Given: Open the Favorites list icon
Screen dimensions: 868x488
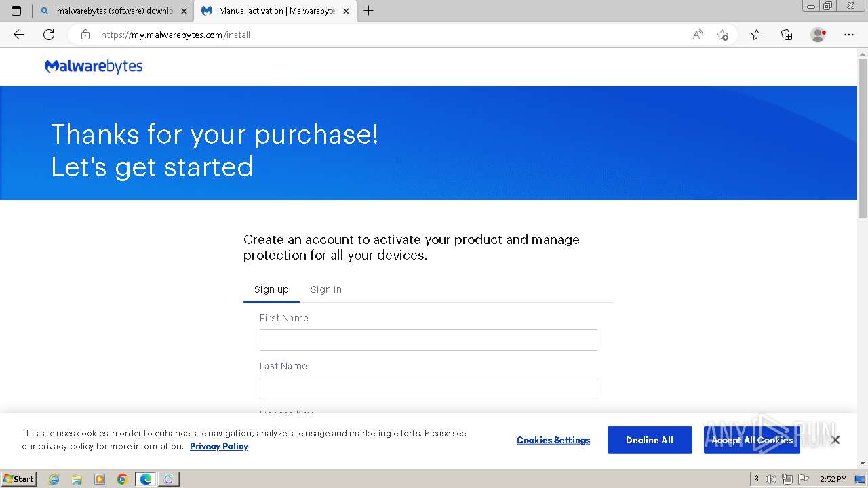Looking at the screenshot, I should pos(757,35).
